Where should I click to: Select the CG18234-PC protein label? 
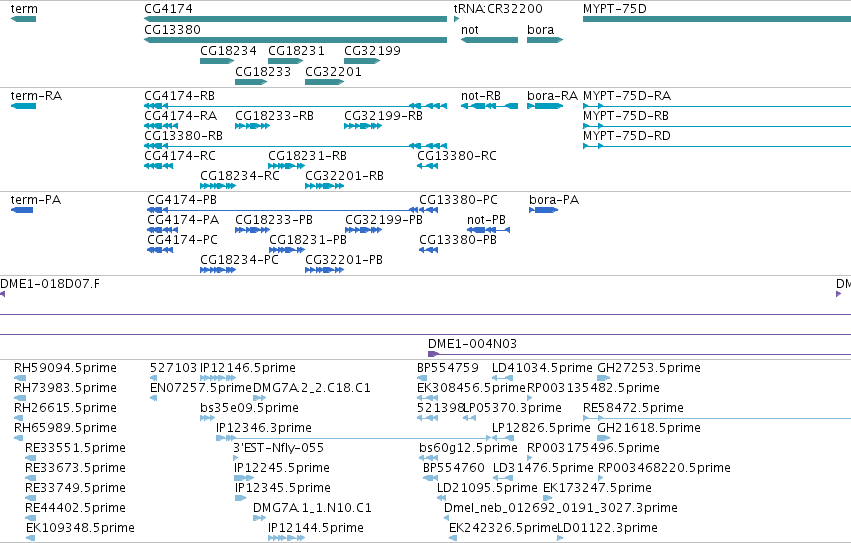[x=239, y=260]
